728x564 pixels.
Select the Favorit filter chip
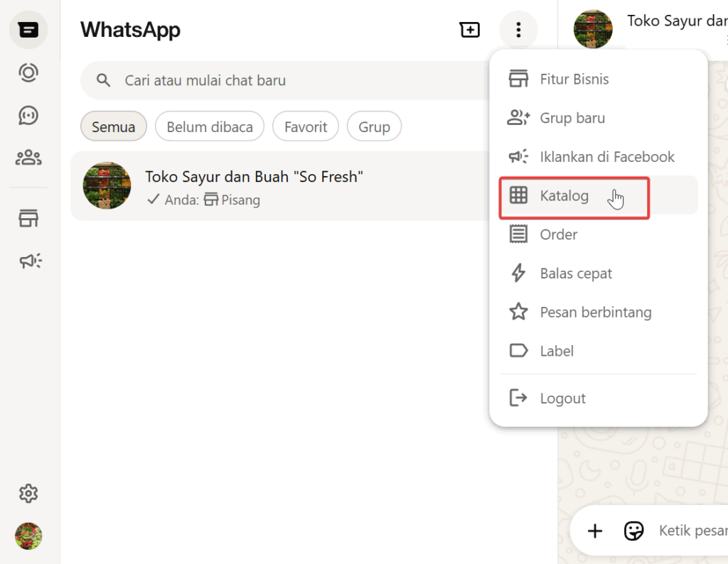tap(306, 127)
